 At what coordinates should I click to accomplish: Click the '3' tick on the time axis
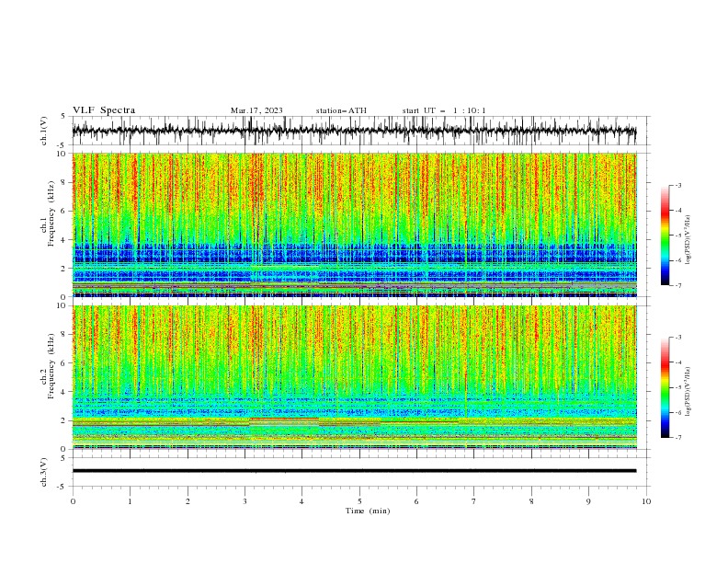tap(245, 501)
